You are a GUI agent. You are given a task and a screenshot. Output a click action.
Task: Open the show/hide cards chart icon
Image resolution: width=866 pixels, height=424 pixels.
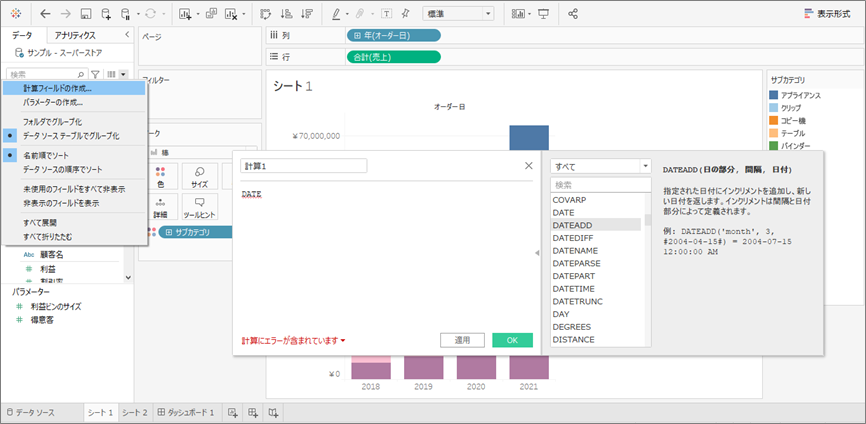click(518, 14)
